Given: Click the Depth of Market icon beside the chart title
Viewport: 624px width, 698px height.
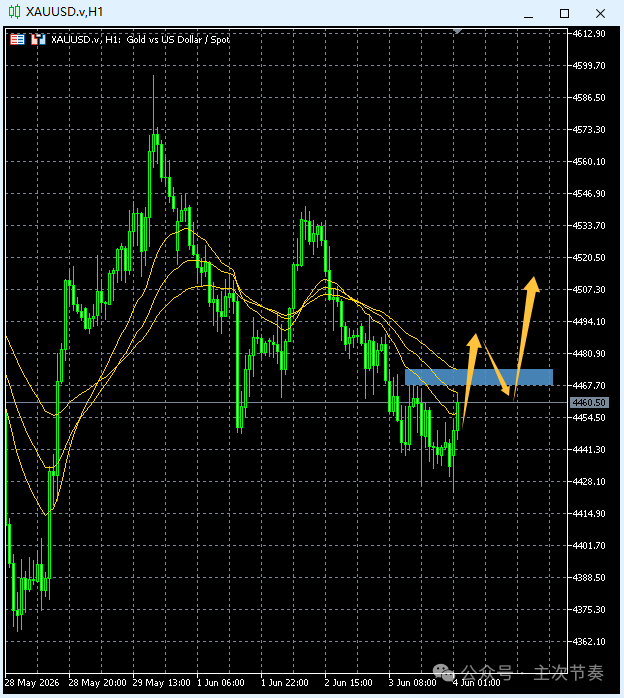Looking at the screenshot, I should [17, 40].
